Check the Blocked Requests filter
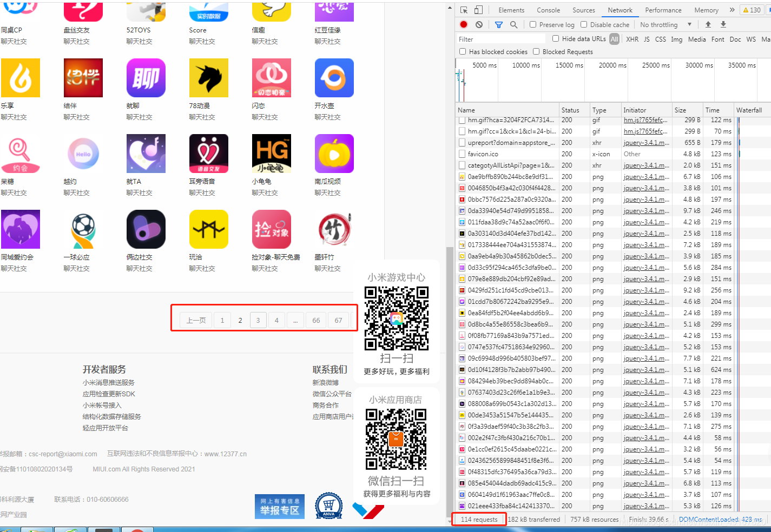Viewport: 771px width, 532px height. (536, 51)
